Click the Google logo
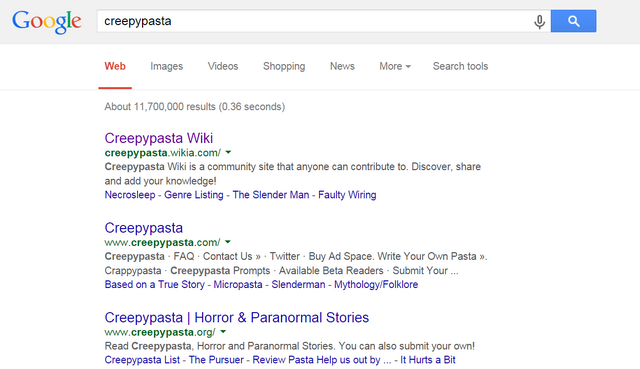Viewport: 640px width, 369px height. 47,22
